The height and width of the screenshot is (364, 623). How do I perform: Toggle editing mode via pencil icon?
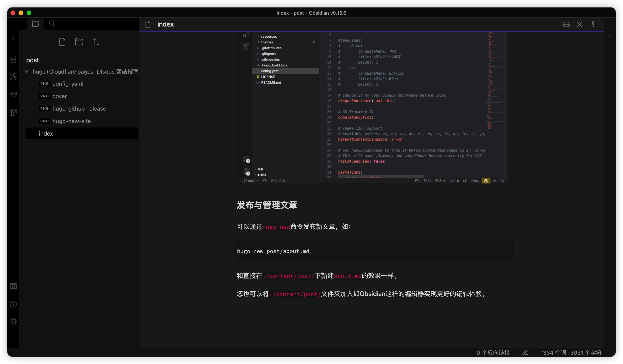point(525,352)
